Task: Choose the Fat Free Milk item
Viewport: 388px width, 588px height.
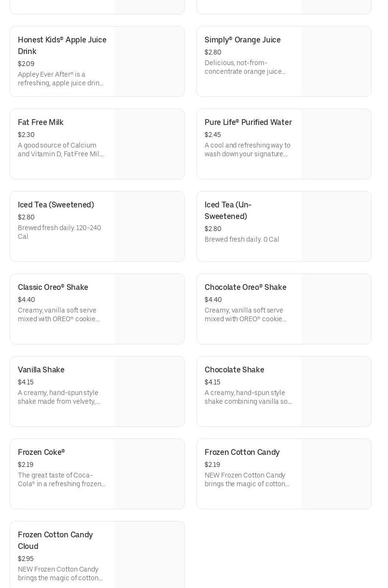Action: click(x=41, y=123)
